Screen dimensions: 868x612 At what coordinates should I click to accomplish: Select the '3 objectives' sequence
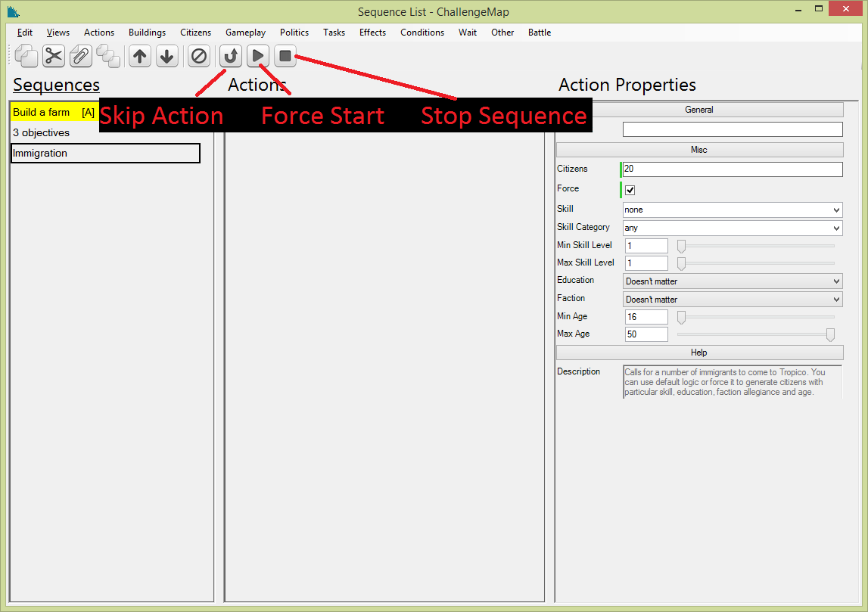tap(105, 133)
